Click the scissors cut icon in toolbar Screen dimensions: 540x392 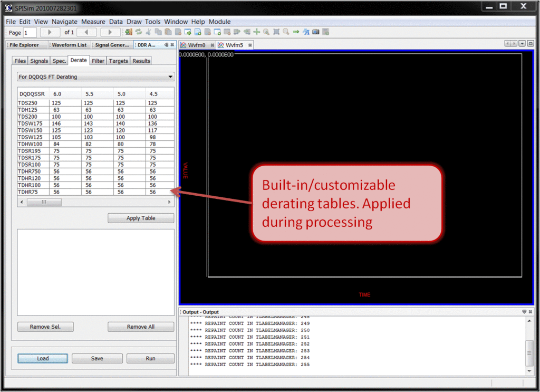tap(149, 32)
